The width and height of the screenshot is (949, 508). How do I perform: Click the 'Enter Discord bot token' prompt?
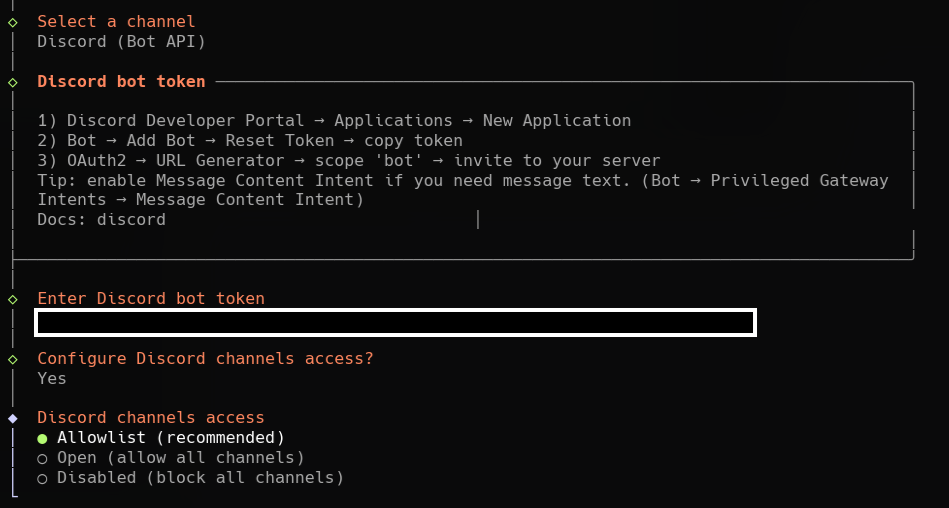coord(151,299)
